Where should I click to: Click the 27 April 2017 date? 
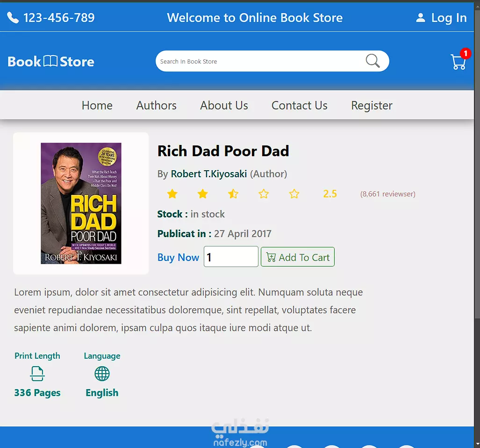tap(243, 234)
